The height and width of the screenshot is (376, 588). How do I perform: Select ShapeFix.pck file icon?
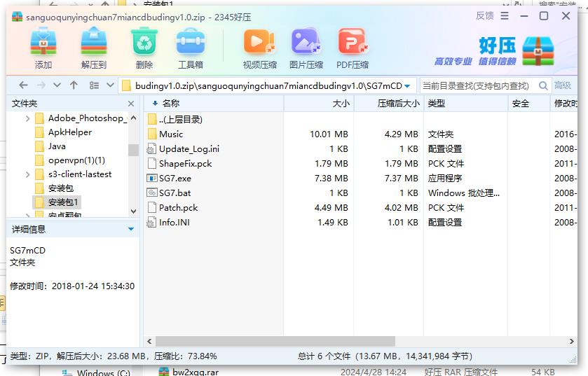(151, 163)
